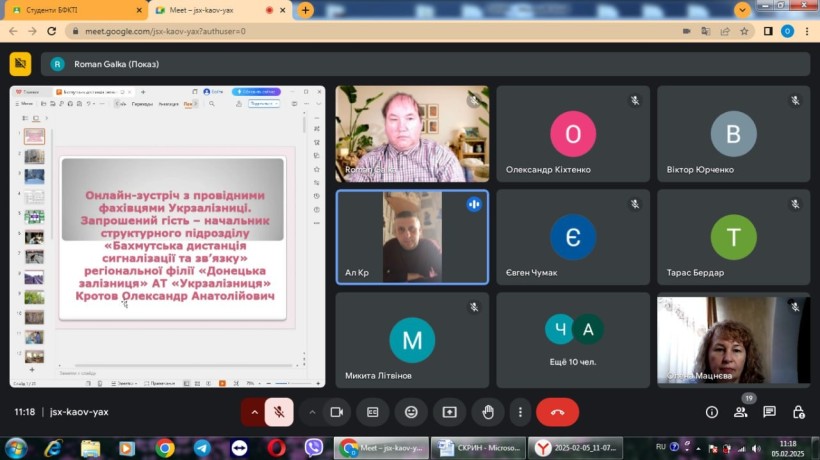Open the 'Ещё 10 чел.' tile
Screen dimensions: 820x460
(573, 340)
